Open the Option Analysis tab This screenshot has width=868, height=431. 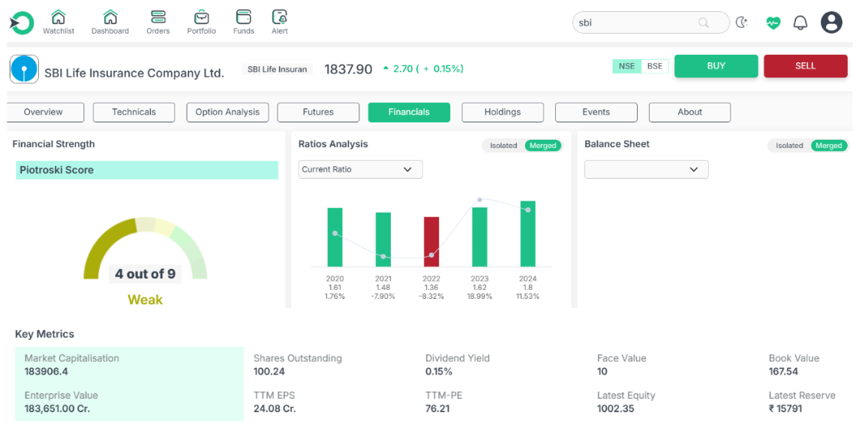227,112
